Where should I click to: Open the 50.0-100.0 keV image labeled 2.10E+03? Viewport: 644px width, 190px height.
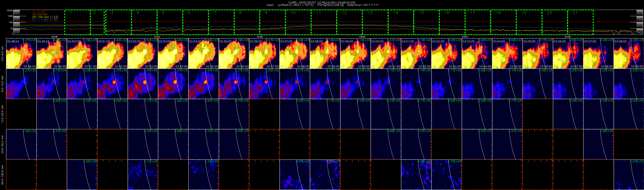(143, 174)
